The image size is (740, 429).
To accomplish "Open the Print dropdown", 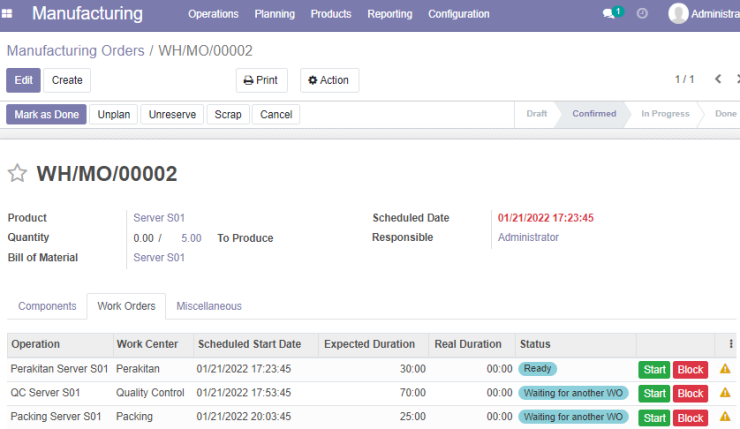I will [261, 80].
